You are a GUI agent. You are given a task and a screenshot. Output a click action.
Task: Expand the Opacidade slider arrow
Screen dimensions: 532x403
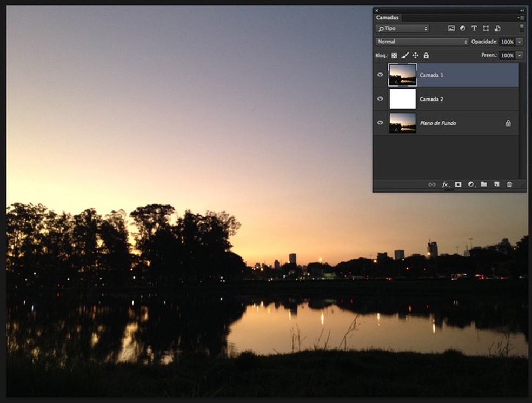[x=520, y=42]
